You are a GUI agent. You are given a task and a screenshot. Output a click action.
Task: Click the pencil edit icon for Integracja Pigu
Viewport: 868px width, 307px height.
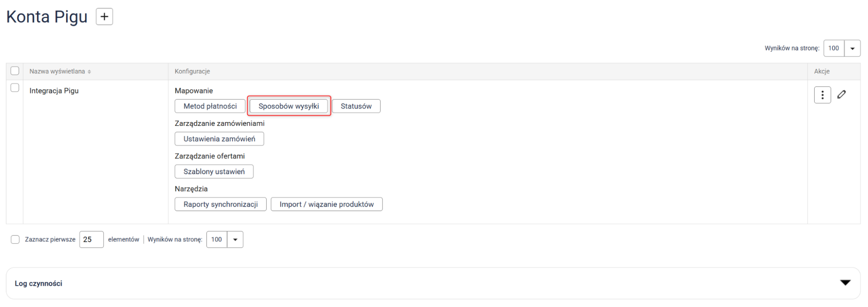842,95
